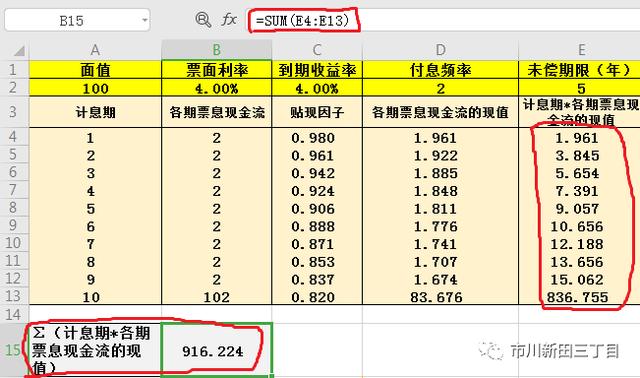Select row 13 header

(x=13, y=296)
